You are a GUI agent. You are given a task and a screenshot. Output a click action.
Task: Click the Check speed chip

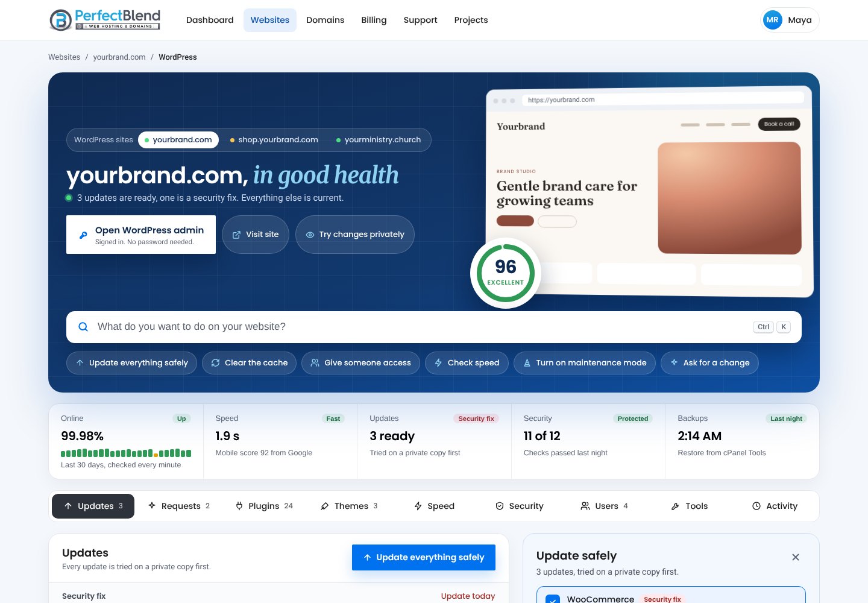click(x=467, y=363)
